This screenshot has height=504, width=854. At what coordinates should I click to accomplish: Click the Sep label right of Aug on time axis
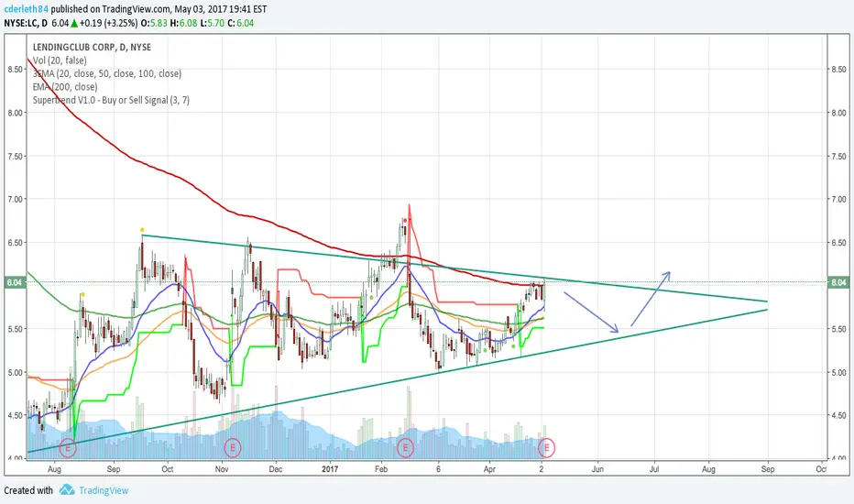click(x=767, y=469)
